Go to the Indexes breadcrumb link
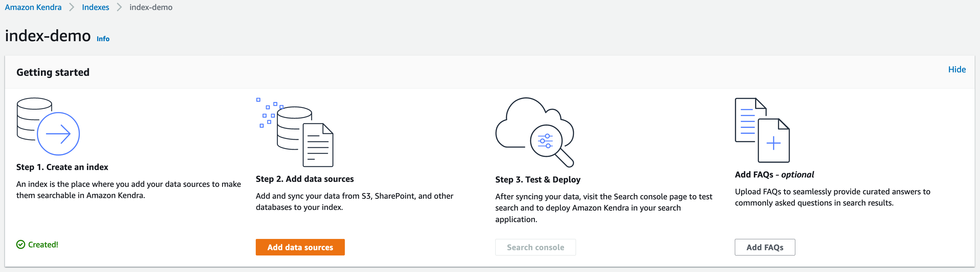980x272 pixels. tap(96, 7)
